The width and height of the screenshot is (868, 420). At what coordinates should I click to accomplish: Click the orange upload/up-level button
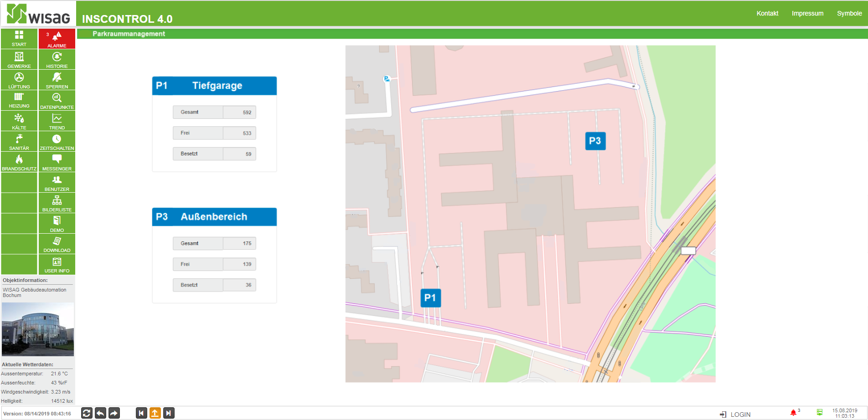click(155, 413)
